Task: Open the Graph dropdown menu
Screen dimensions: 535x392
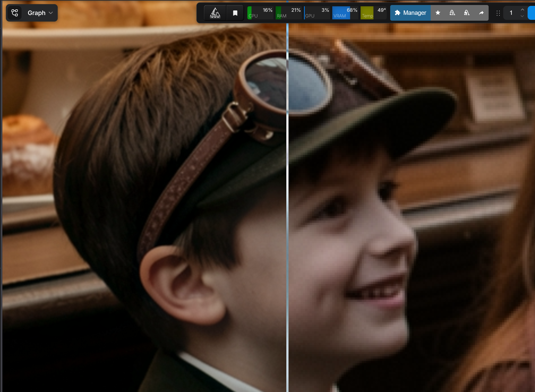Action: point(40,13)
